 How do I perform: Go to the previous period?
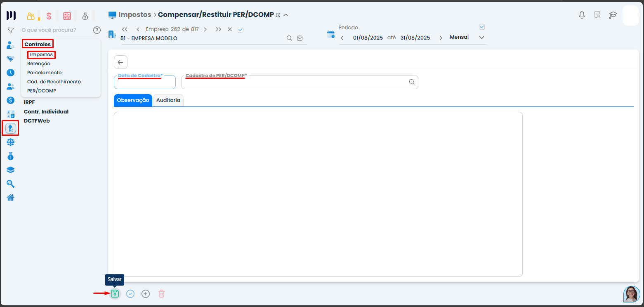(x=342, y=38)
